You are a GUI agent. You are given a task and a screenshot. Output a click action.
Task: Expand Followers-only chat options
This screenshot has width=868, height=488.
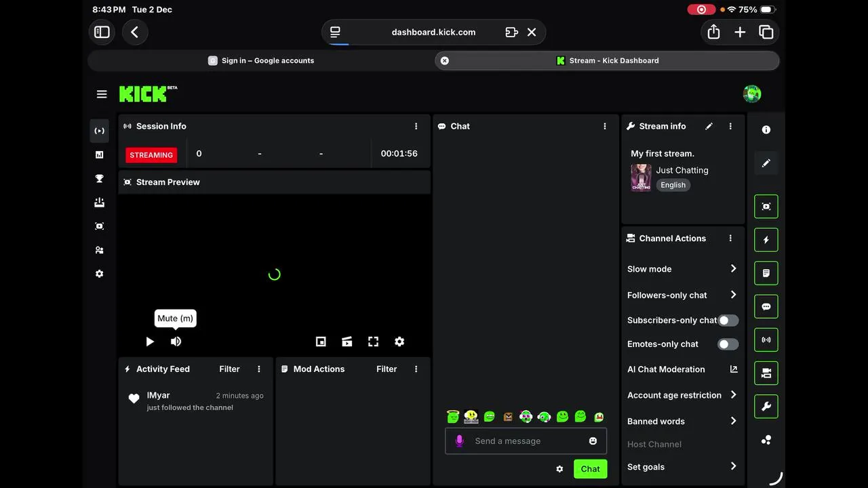(682, 295)
